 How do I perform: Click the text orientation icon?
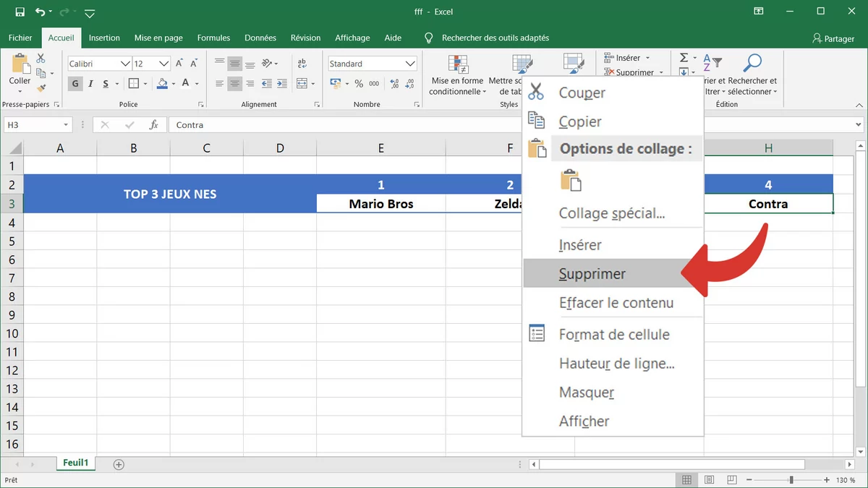point(267,63)
